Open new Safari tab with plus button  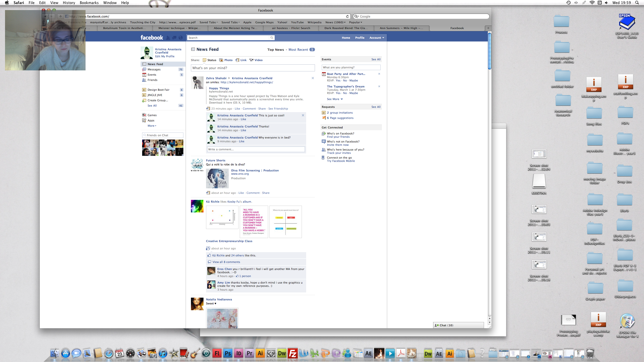488,28
